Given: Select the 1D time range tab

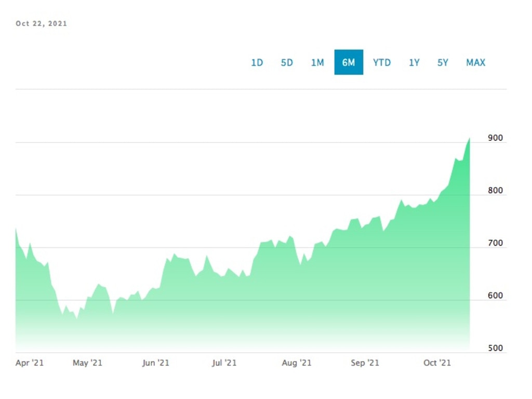Looking at the screenshot, I should 257,62.
